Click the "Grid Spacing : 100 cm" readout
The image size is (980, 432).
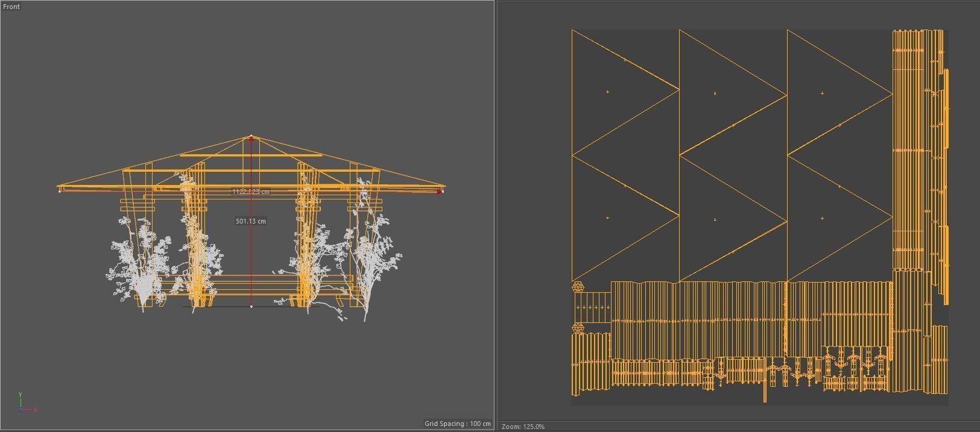(457, 424)
